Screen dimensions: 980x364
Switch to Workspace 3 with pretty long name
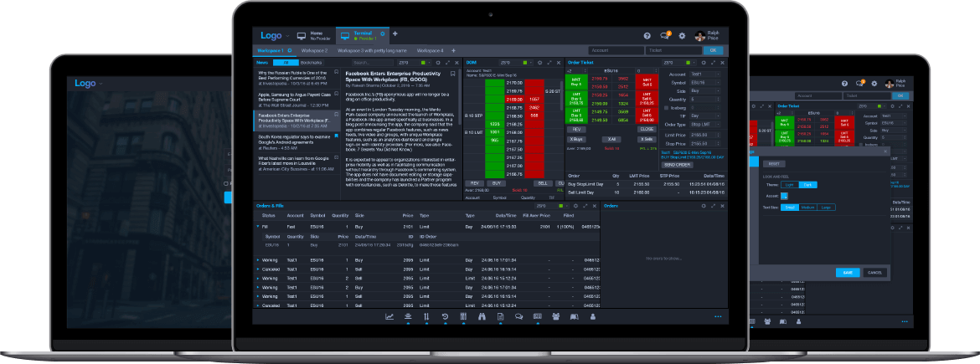click(x=372, y=50)
